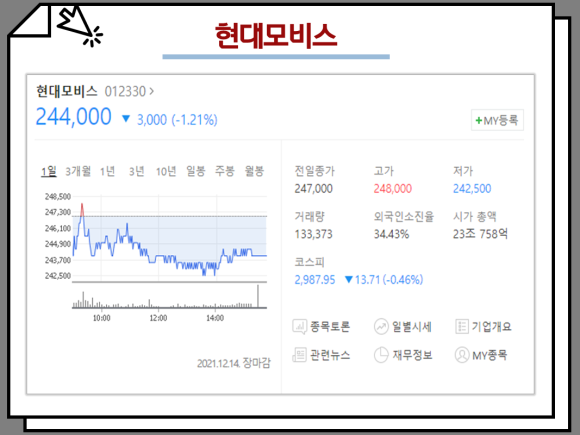Screen dimensions: 580x435
Task: Click the 고가 value 248,000
Action: tap(392, 189)
